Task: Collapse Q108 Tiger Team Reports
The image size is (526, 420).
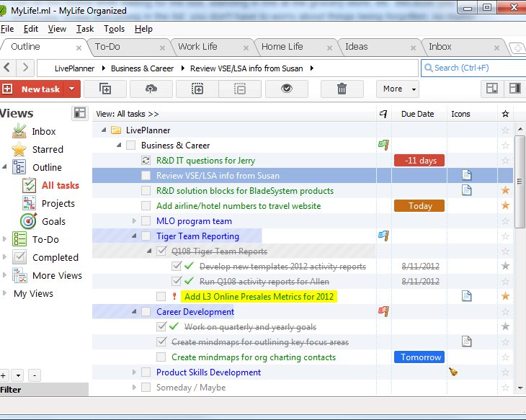Action: pyautogui.click(x=149, y=251)
